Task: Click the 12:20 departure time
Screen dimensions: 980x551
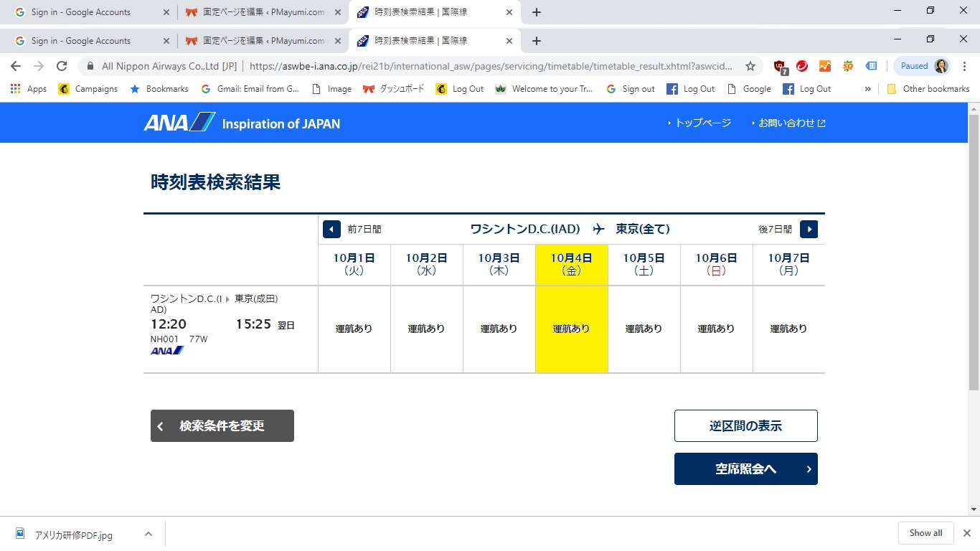Action: 169,324
